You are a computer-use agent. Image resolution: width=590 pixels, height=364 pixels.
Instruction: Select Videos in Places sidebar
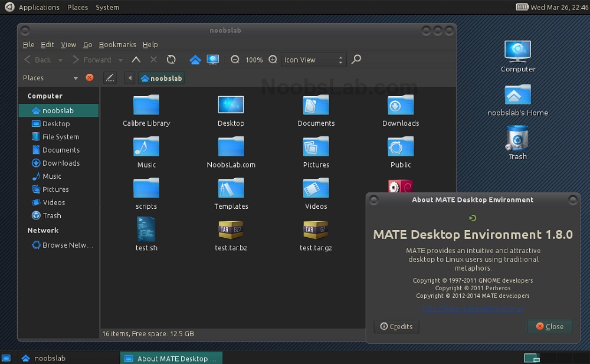pos(58,202)
